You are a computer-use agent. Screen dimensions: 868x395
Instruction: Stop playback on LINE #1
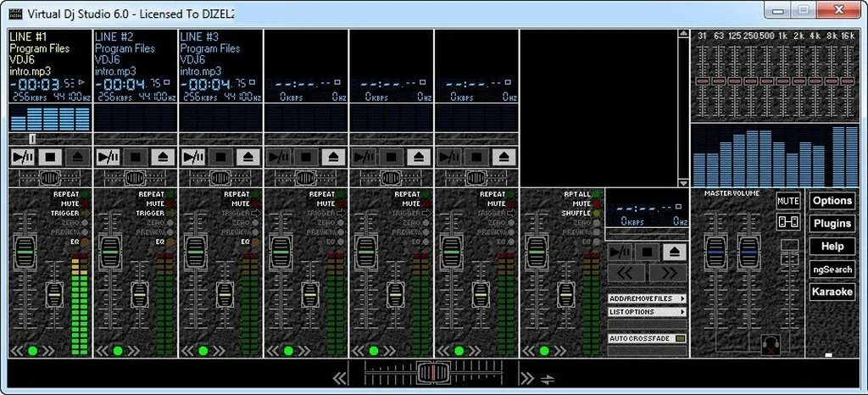click(x=50, y=157)
